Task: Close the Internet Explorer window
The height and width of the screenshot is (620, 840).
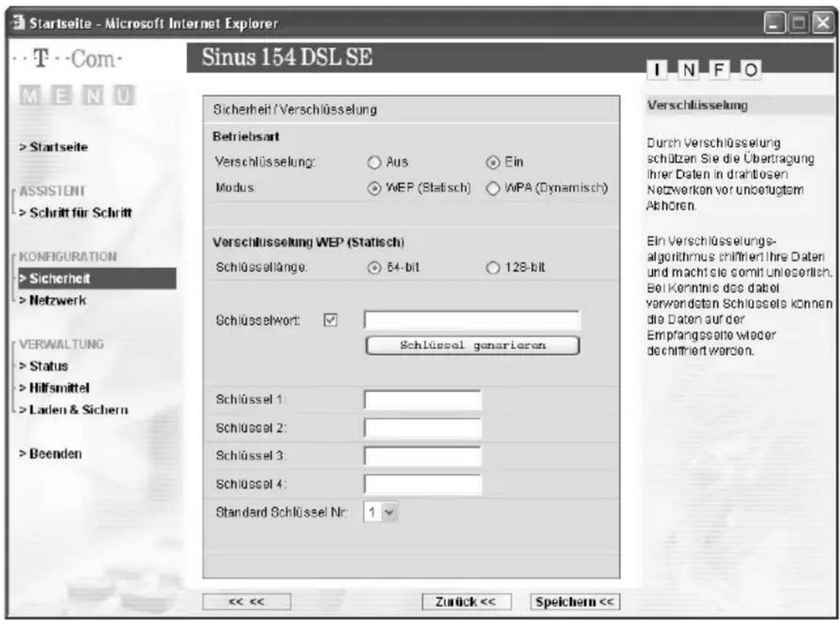Action: tap(822, 23)
